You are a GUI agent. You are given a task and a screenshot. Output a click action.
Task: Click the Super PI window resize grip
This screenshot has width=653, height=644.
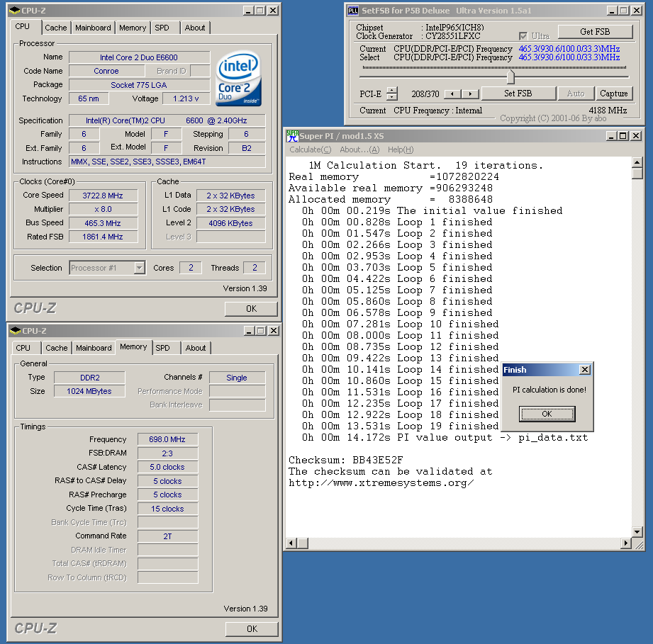click(639, 545)
